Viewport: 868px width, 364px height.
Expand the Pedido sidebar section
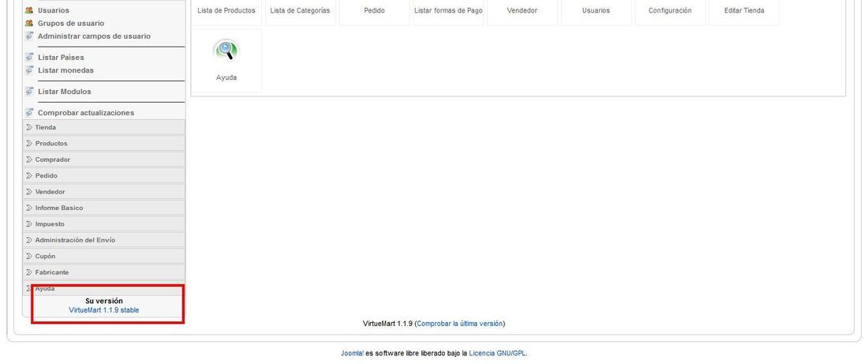pyautogui.click(x=103, y=175)
